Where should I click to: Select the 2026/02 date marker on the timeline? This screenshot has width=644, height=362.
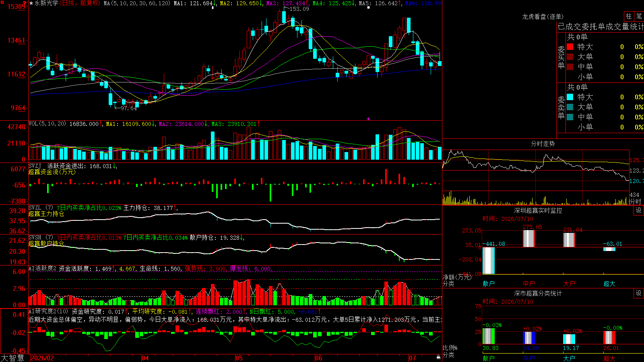coord(42,358)
